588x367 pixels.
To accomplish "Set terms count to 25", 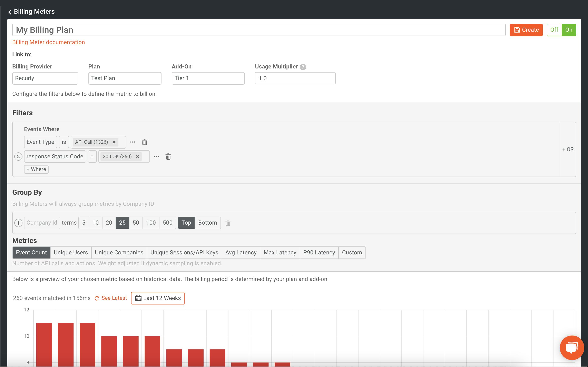I will (x=122, y=223).
